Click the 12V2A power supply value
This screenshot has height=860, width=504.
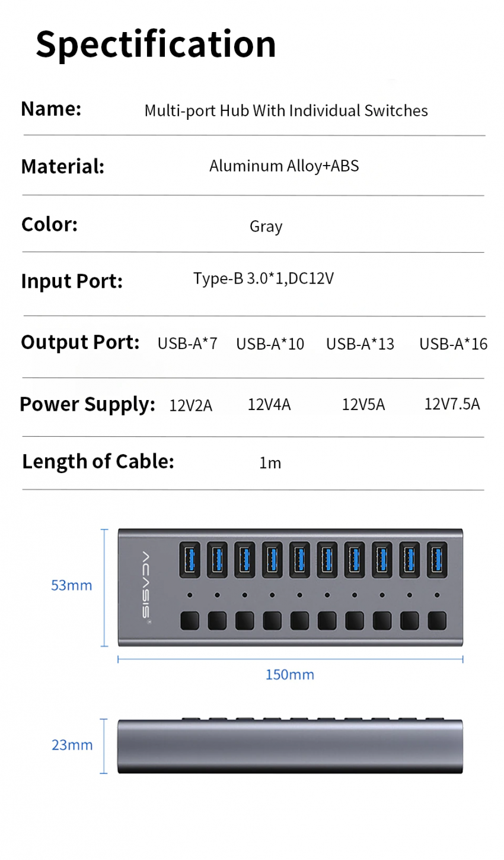[x=190, y=405]
